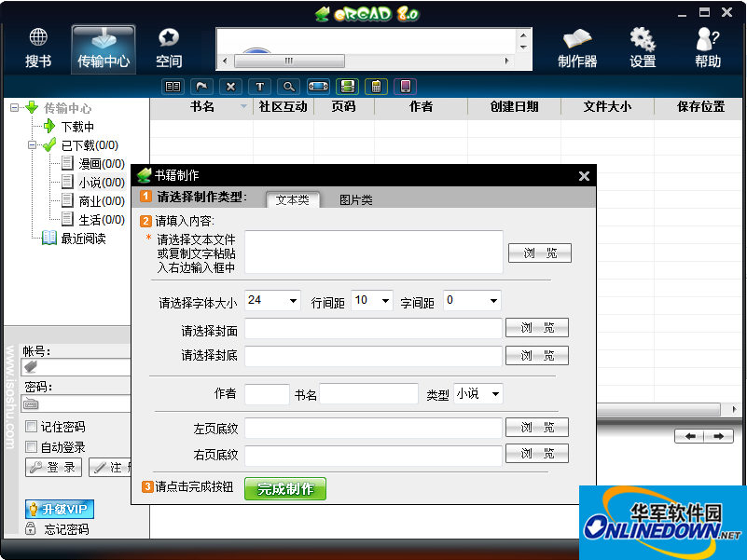
Task: Select the PSP handheld device icon
Action: [318, 87]
